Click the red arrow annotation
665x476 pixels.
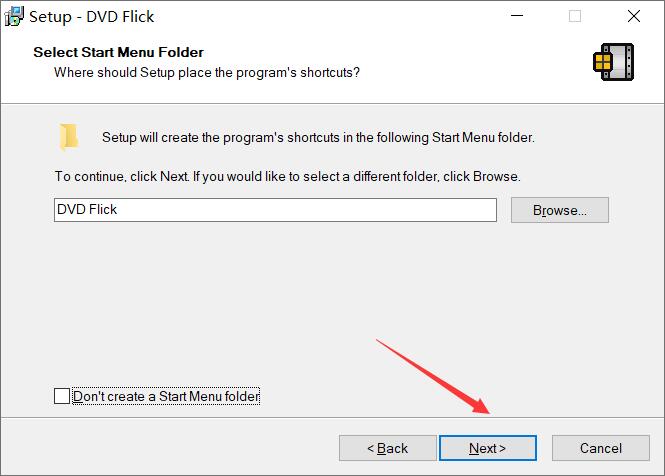433,377
